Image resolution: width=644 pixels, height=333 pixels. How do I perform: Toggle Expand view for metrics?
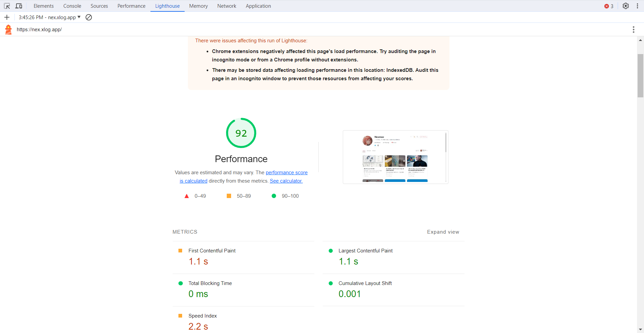point(443,232)
